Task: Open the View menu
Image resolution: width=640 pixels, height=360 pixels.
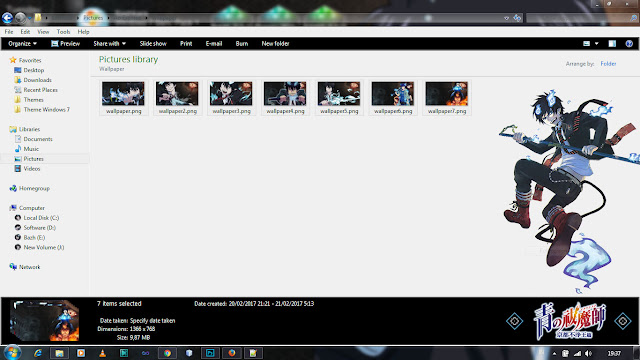Action: click(43, 31)
